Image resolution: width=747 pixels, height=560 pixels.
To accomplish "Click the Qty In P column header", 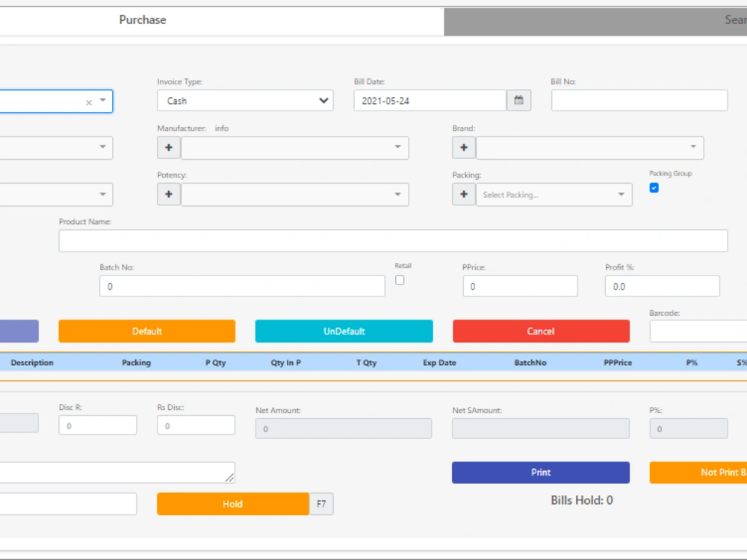I will point(286,363).
